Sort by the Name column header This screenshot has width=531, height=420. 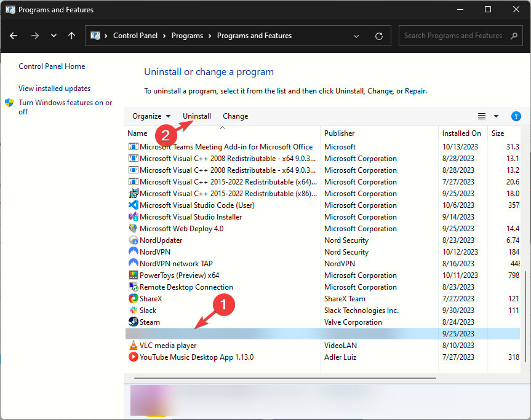pyautogui.click(x=137, y=133)
